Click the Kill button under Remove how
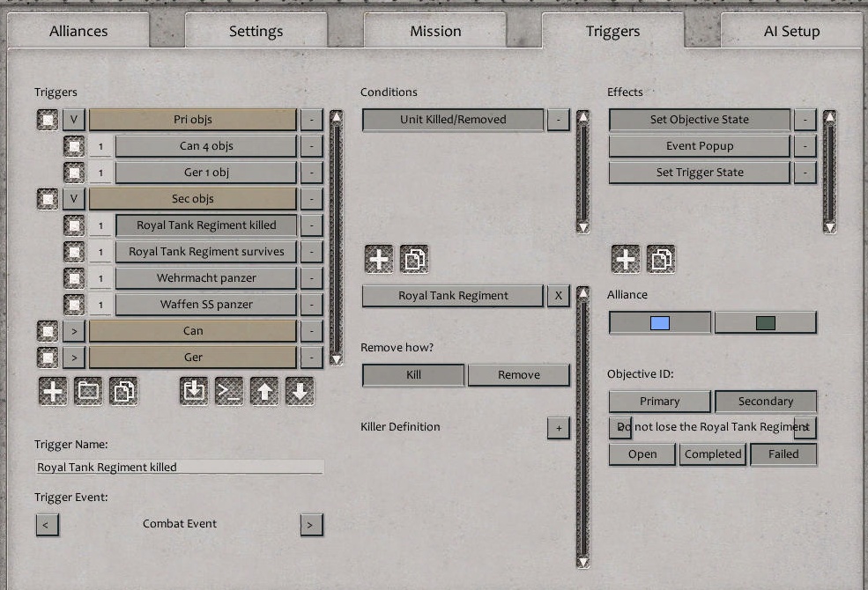This screenshot has height=590, width=868. click(x=412, y=374)
